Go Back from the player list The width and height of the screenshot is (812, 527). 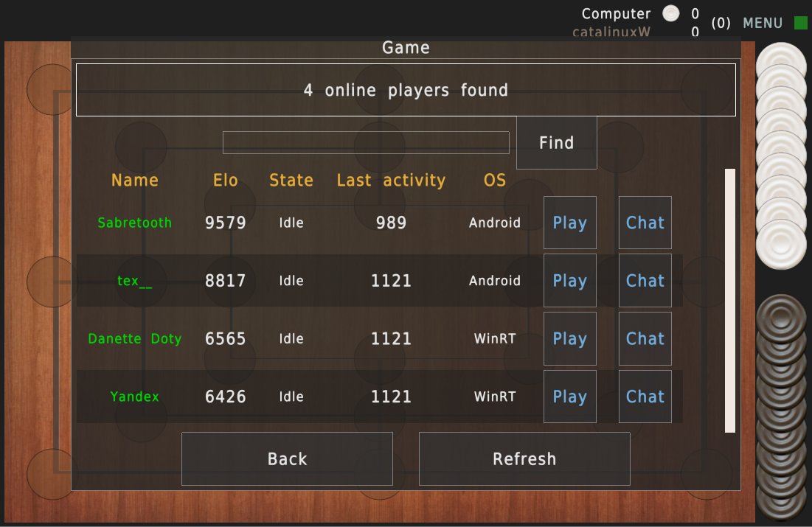(287, 458)
